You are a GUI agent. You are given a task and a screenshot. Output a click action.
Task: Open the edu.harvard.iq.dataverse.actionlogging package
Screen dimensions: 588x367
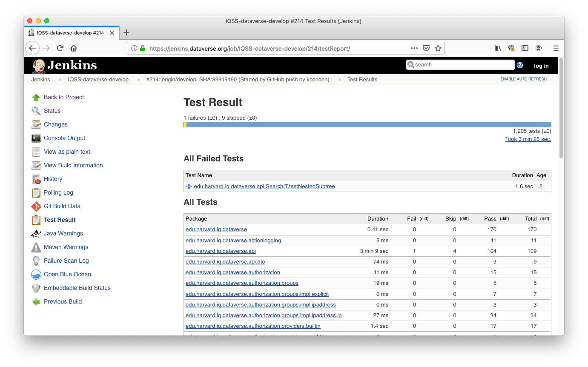pyautogui.click(x=233, y=241)
